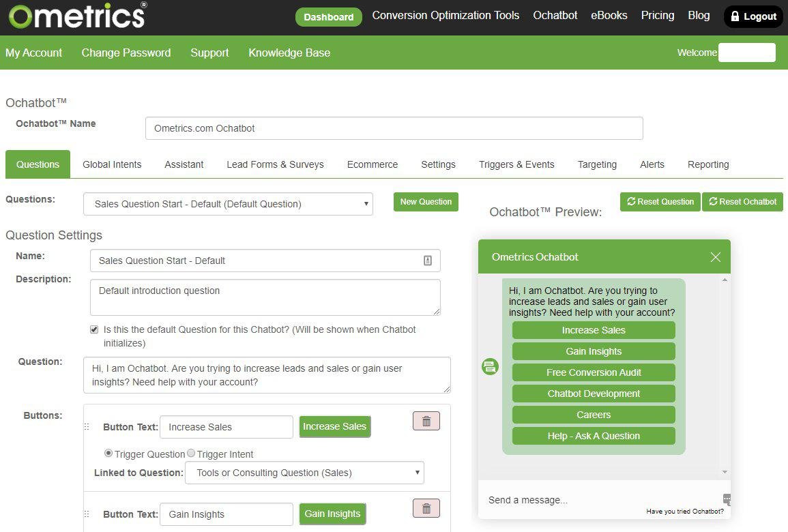Click the Logout button
788x532 pixels.
tap(753, 16)
